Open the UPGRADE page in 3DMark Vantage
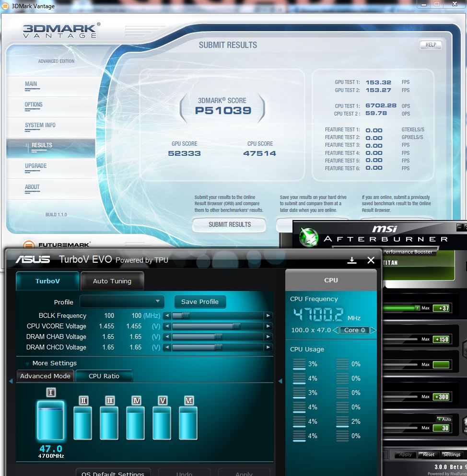 point(36,166)
